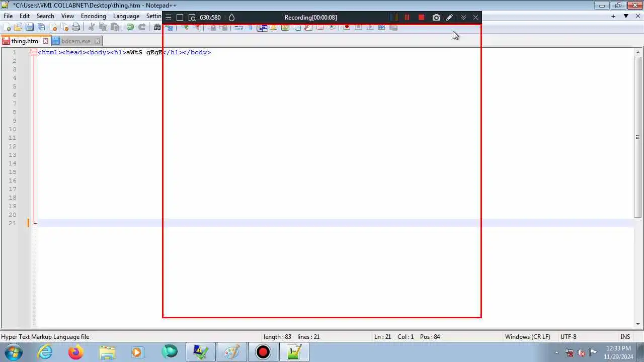Open the 630x580 recording size dropdown
Image resolution: width=644 pixels, height=362 pixels.
click(x=210, y=18)
